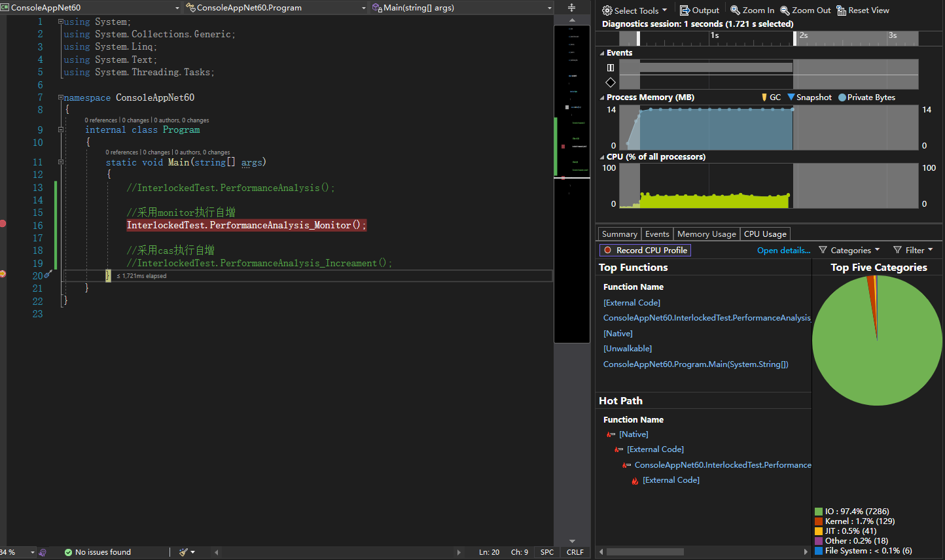This screenshot has width=945, height=560.
Task: Switch to the CPU Usage tab
Action: (765, 234)
